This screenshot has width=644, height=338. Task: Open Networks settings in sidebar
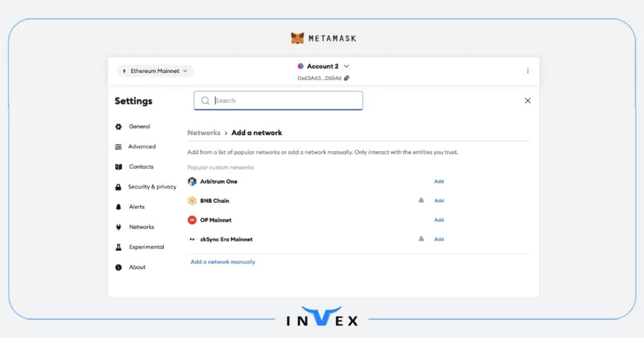click(142, 227)
